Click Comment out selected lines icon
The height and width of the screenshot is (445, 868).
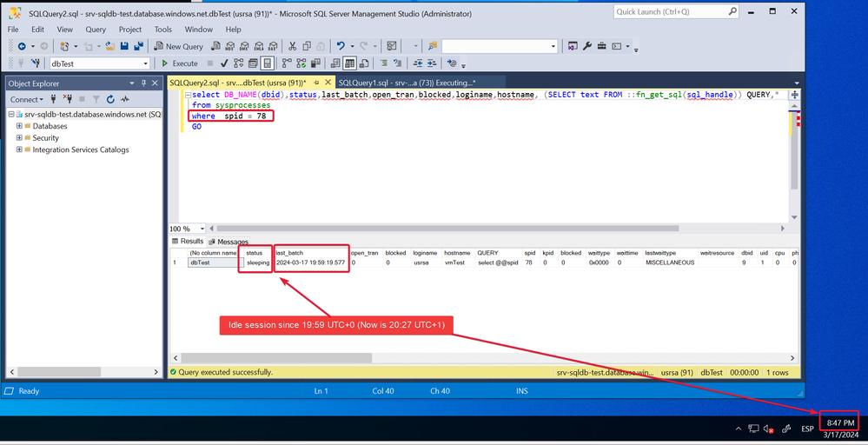(x=384, y=63)
